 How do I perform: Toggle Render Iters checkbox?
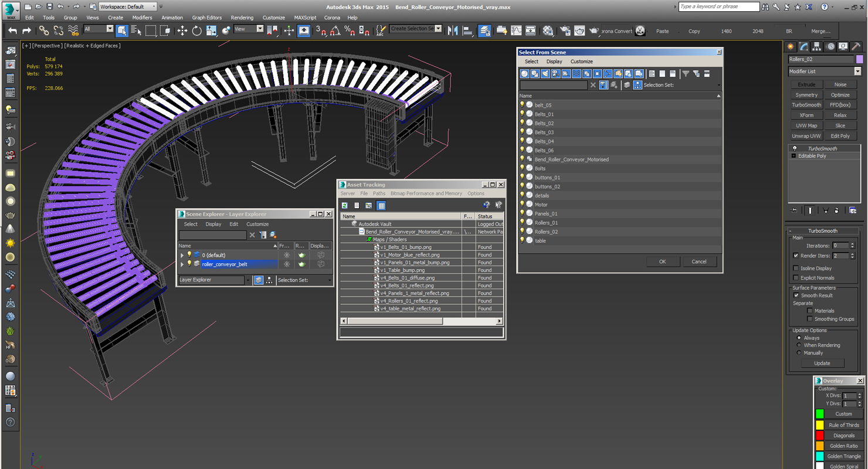click(x=796, y=256)
